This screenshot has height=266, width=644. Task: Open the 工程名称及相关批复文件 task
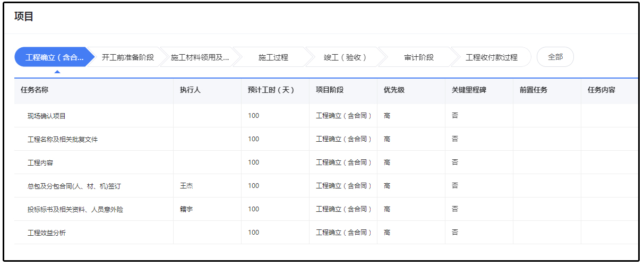63,139
